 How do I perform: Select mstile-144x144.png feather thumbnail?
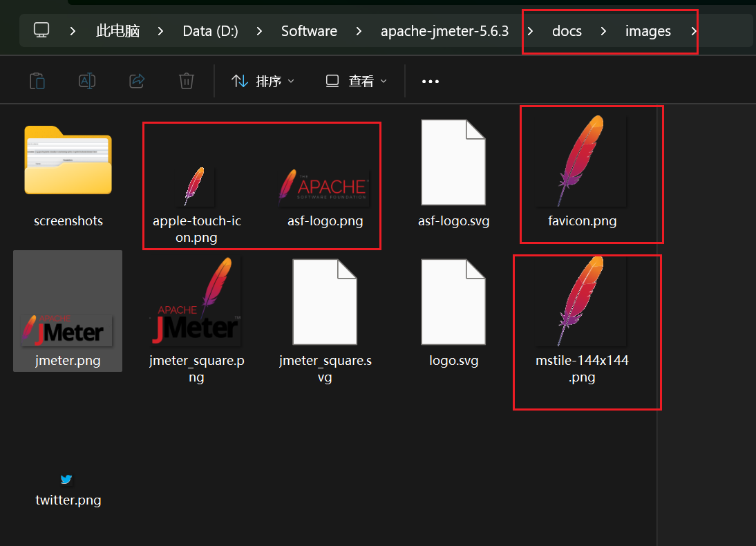click(x=582, y=301)
